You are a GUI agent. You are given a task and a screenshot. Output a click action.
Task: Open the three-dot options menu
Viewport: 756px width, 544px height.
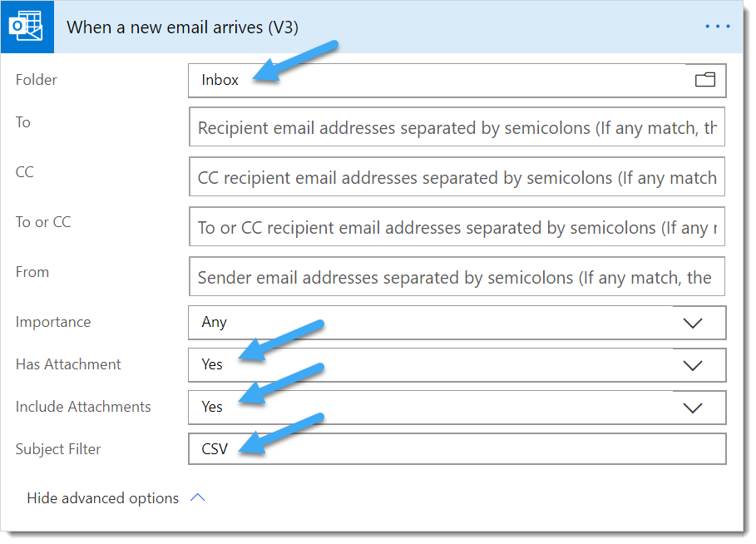(717, 27)
